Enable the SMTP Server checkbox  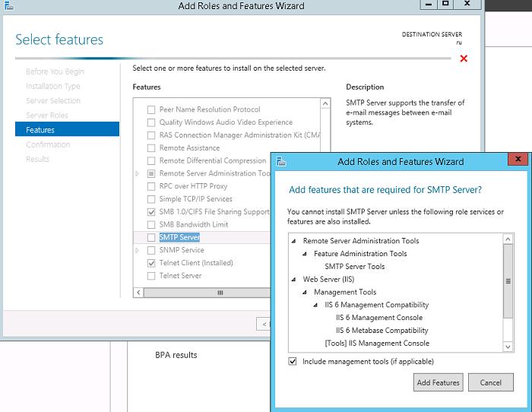[x=152, y=237]
